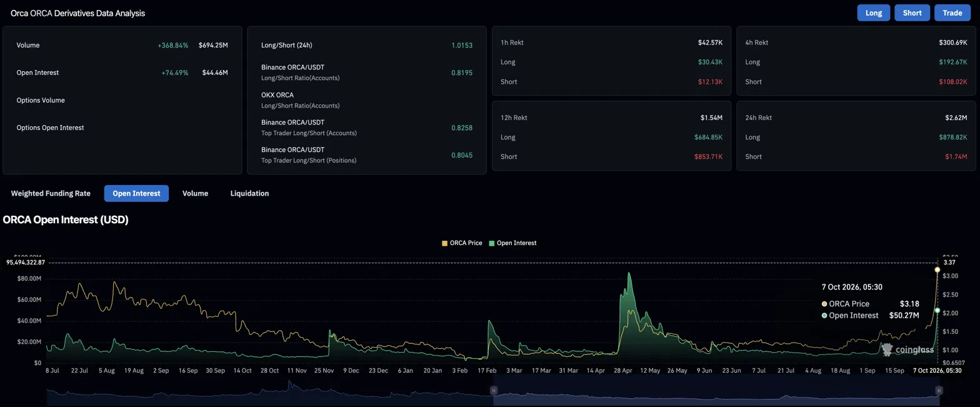Viewport: 980px width, 407px height.
Task: Click the +368.84% volume change
Action: [173, 46]
